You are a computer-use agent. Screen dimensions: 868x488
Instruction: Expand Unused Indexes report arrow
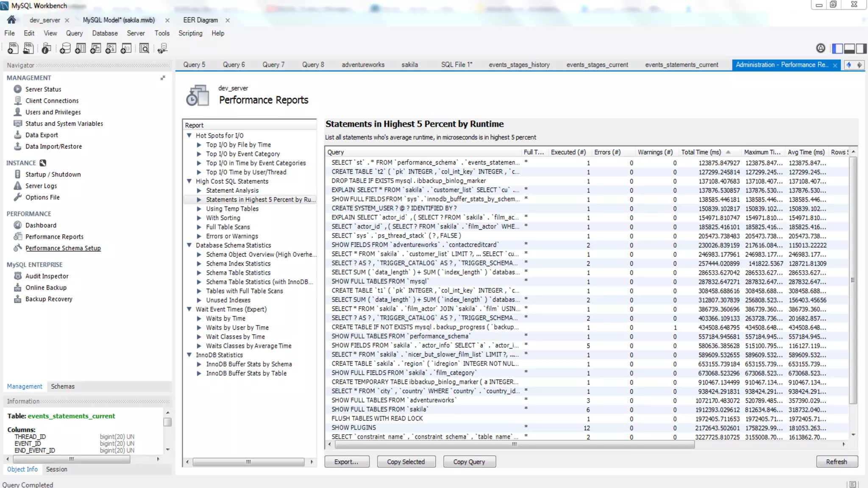coord(199,300)
